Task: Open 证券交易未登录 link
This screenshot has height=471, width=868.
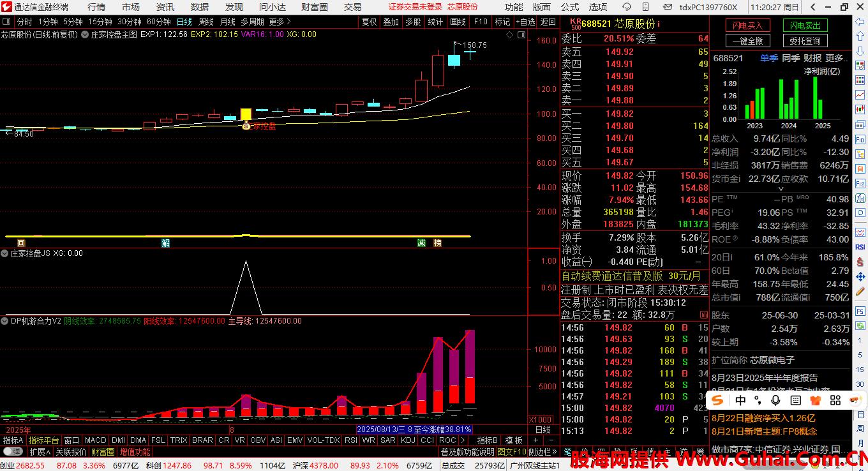Action: tap(415, 7)
